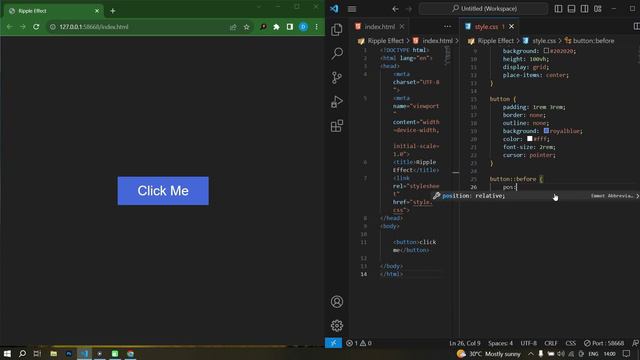Go forward in the browser

(x=23, y=27)
